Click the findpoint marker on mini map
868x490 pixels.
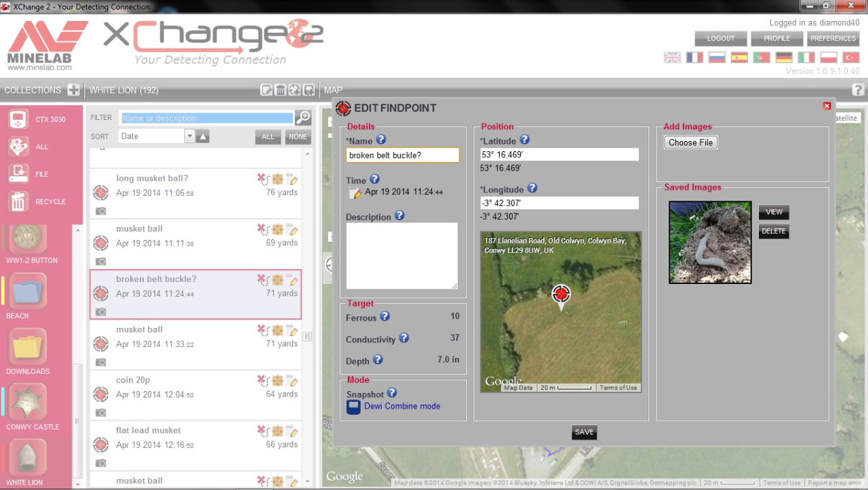[x=561, y=295]
